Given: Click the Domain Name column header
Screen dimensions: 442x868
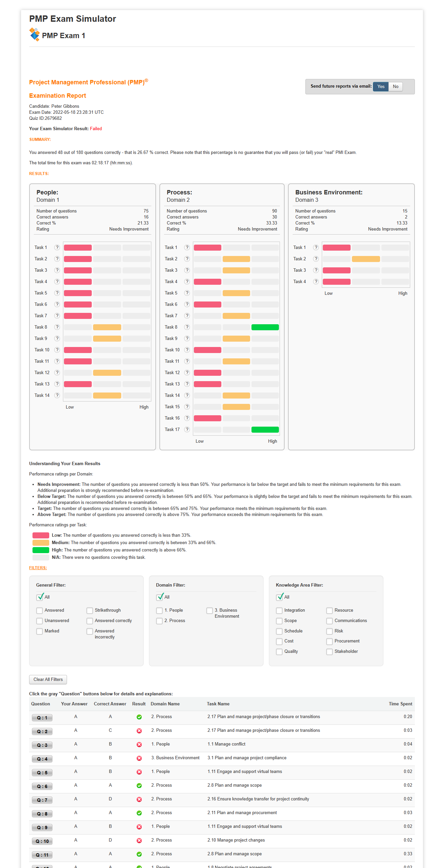Looking at the screenshot, I should [x=165, y=704].
